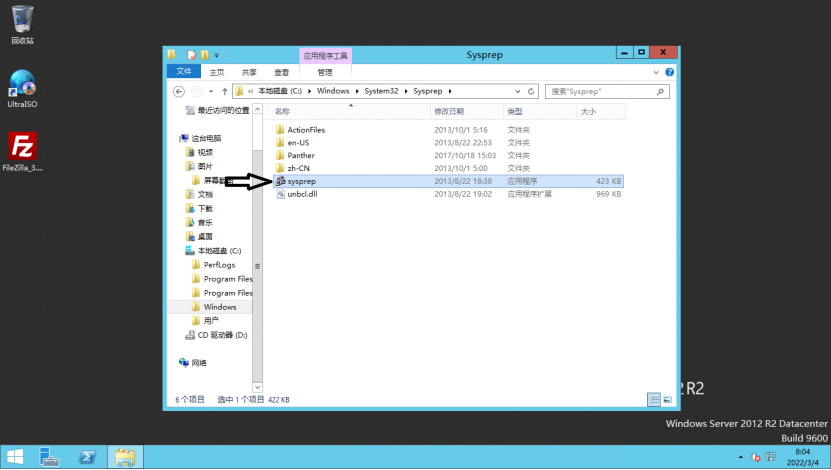
Task: Switch to large icons view in status bar
Action: (x=667, y=399)
